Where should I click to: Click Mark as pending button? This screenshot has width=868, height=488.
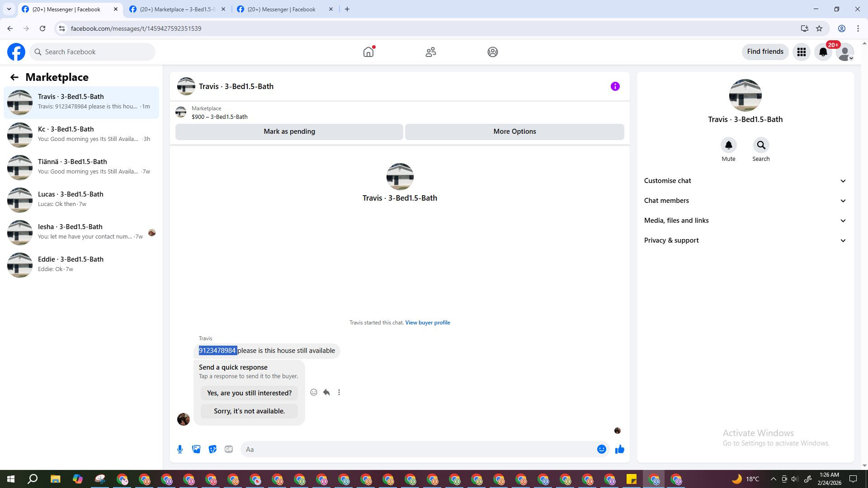coord(289,131)
